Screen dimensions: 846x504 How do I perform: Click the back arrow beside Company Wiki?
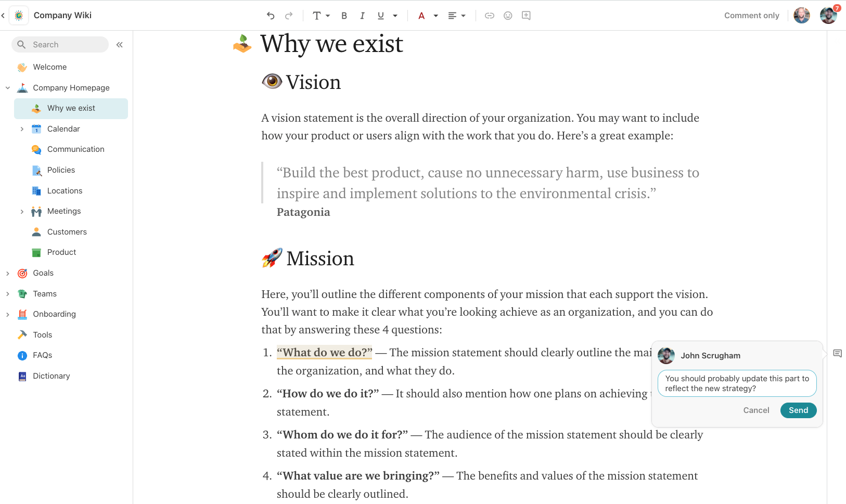pos(3,16)
